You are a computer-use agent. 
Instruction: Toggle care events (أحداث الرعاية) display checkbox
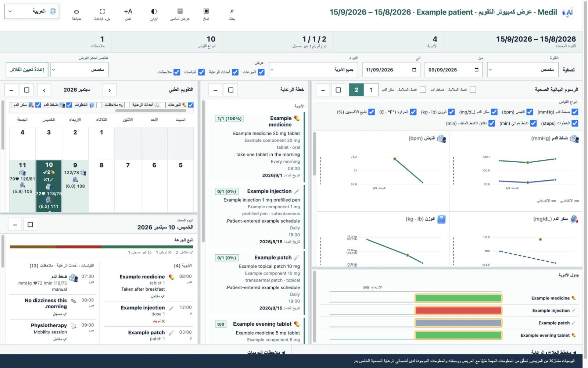pos(235,72)
